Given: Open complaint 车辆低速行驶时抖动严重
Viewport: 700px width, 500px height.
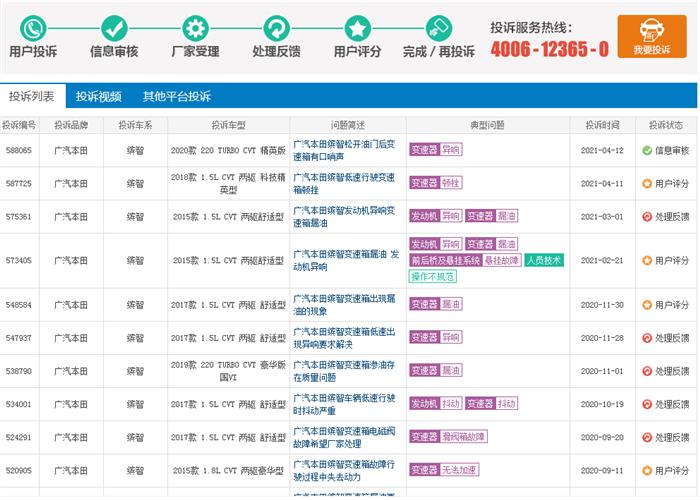Looking at the screenshot, I should [x=344, y=404].
